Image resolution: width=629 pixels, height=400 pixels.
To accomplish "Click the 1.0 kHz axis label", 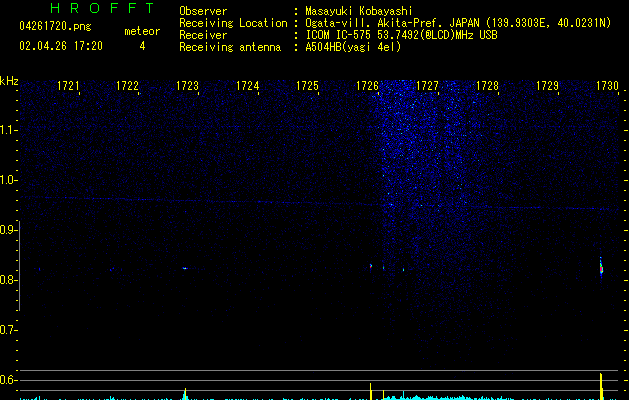I will coord(8,180).
